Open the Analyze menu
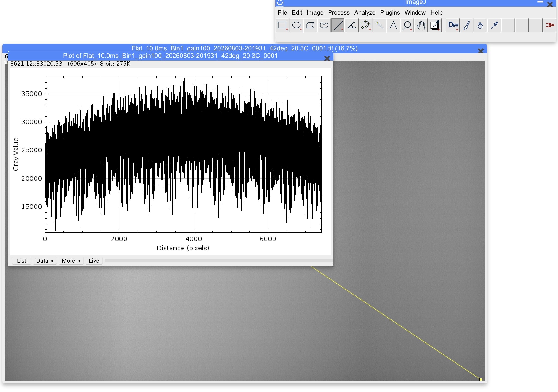Viewport: 558px width, 392px height. coord(365,12)
